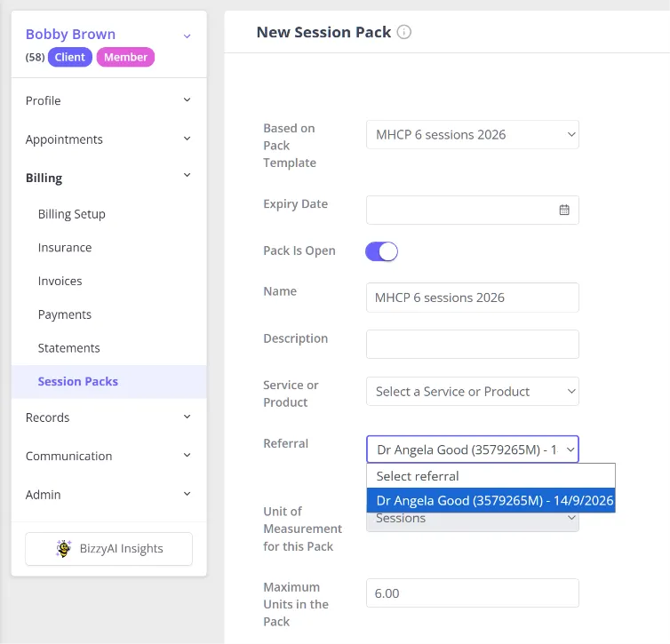This screenshot has height=644, width=670.
Task: Click the Member badge
Action: click(x=125, y=57)
